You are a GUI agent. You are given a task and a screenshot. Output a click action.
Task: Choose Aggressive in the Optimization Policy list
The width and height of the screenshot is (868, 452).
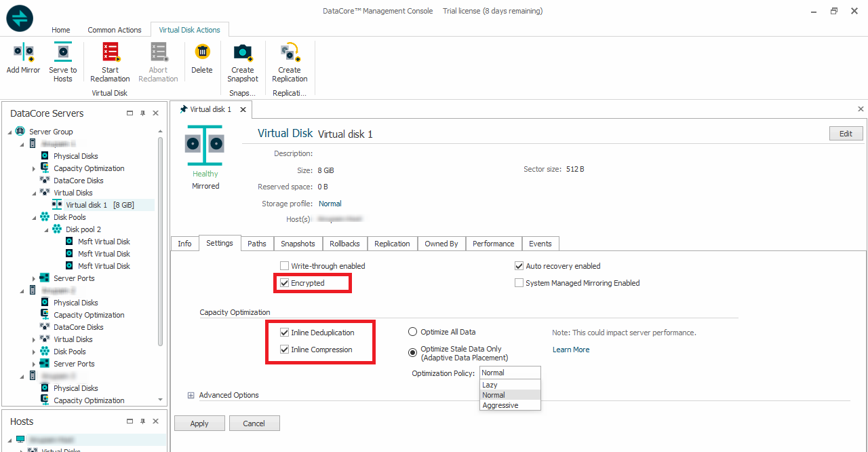(x=500, y=405)
